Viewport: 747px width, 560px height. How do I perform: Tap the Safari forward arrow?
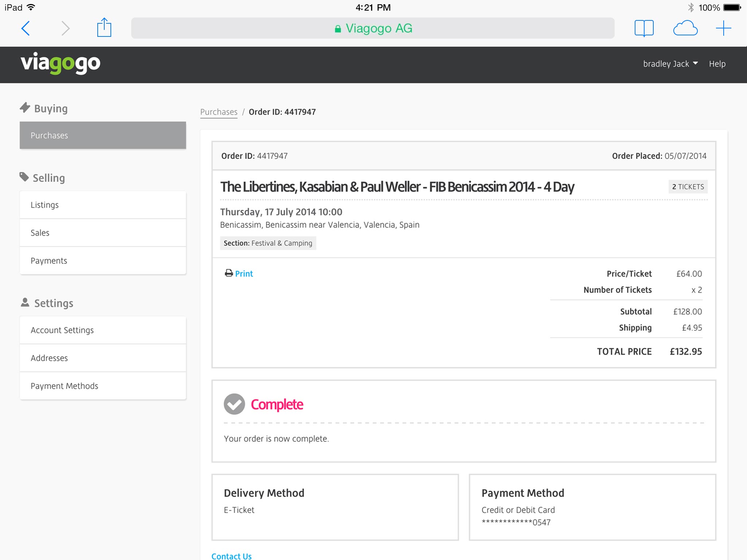(65, 28)
